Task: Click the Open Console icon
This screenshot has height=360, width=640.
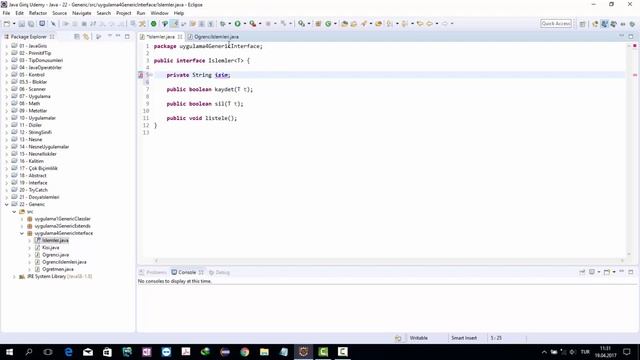Action: coord(607,272)
